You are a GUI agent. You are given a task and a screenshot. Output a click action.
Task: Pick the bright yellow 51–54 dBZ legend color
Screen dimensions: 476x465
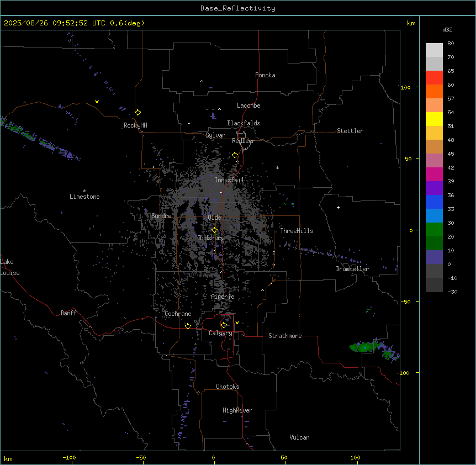point(434,119)
